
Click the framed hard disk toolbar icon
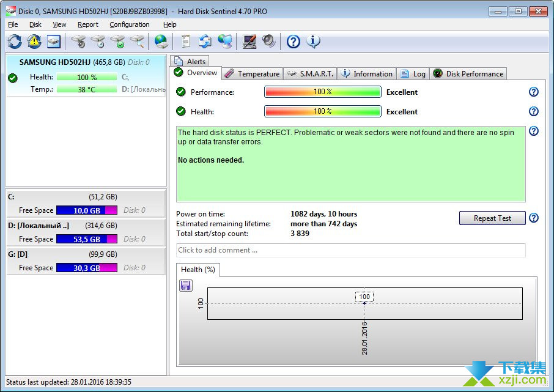(x=54, y=42)
